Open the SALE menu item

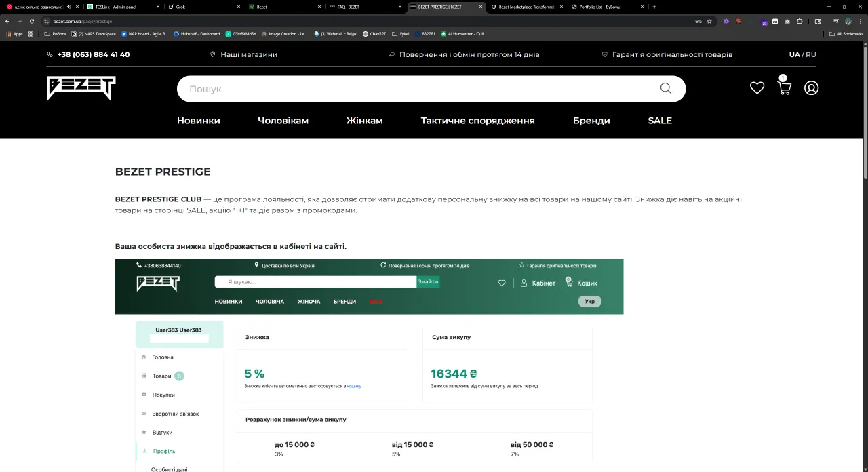660,121
